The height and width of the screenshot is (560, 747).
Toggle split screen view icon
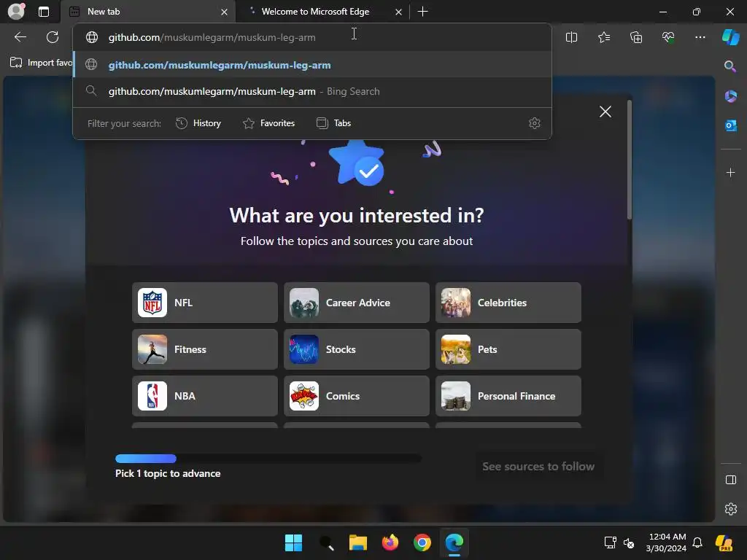571,37
